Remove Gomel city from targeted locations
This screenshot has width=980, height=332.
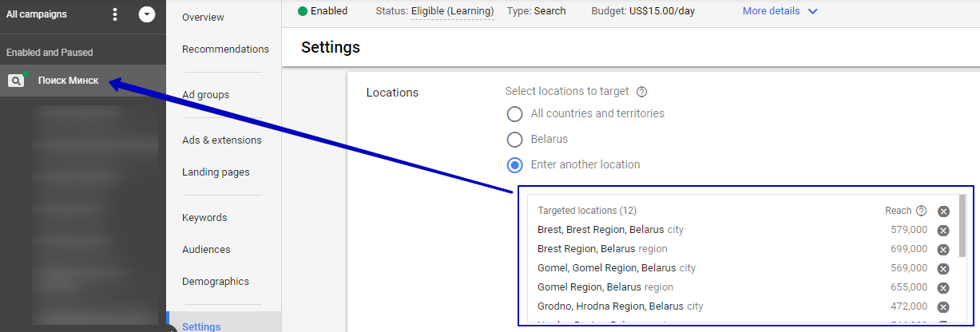coord(943,269)
